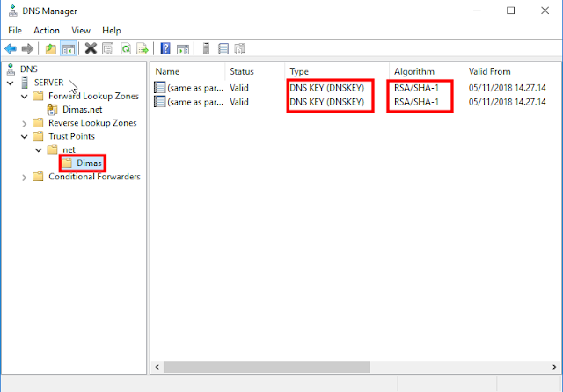
Task: Collapse the net trust point node
Action: pos(39,150)
